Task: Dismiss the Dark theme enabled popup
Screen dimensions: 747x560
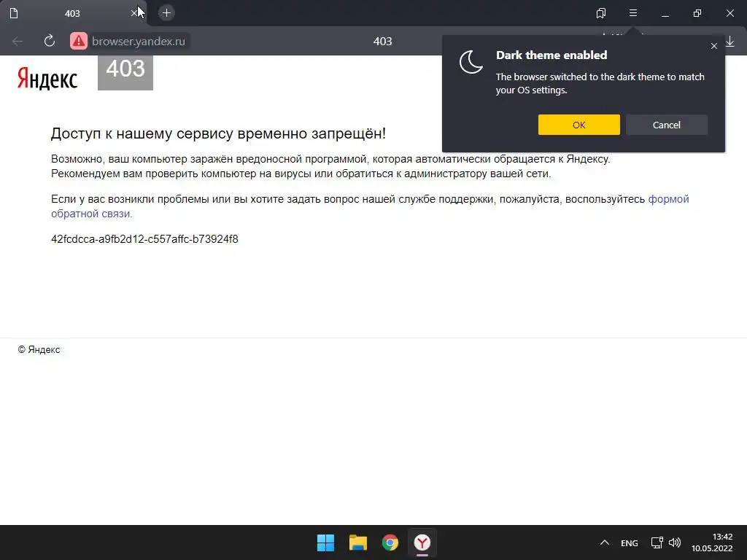Action: (x=713, y=46)
